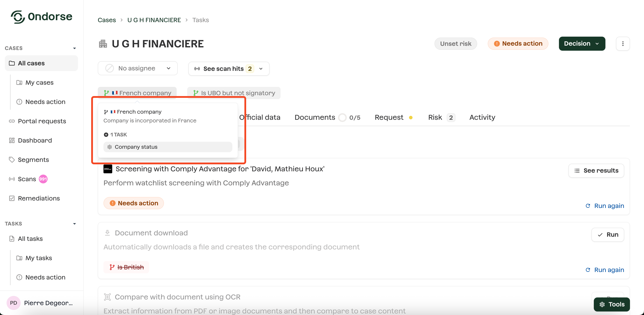The image size is (644, 315).
Task: Click the Portal requests link icon
Action: [x=12, y=121]
